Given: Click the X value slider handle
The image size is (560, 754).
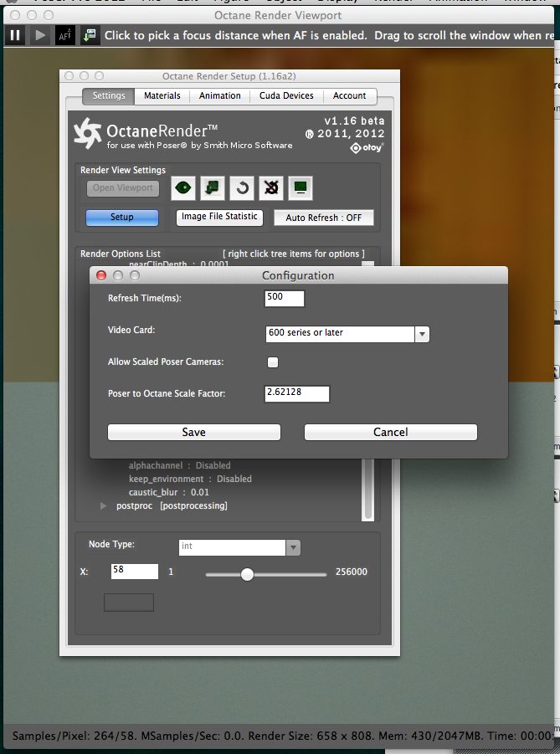Looking at the screenshot, I should coord(247,574).
